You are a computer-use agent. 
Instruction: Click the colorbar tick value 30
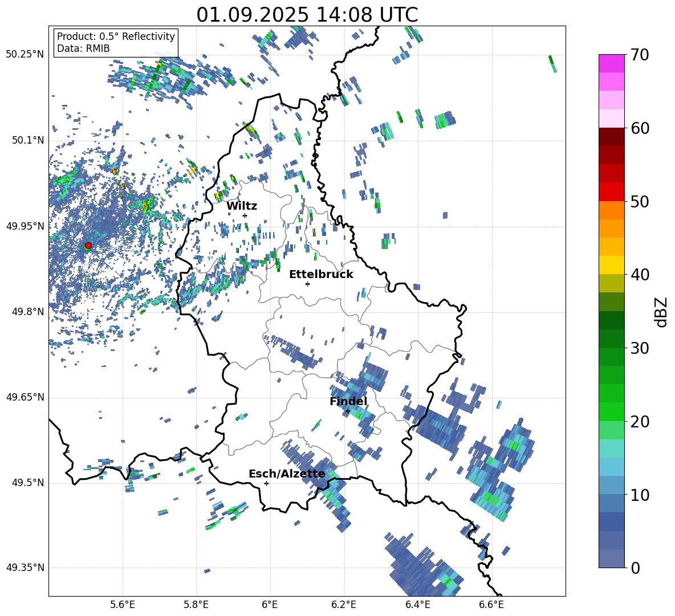coord(640,348)
